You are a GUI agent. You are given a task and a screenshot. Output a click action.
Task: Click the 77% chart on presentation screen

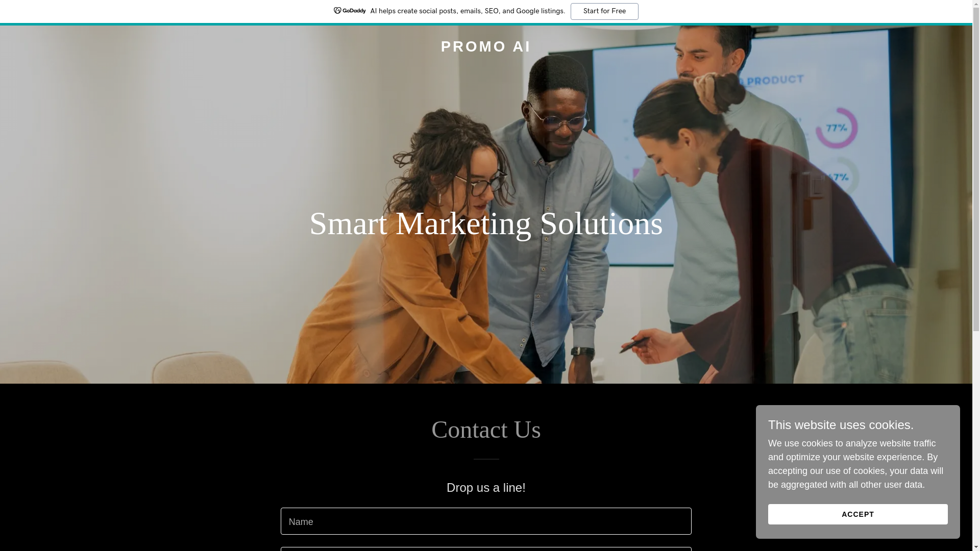coord(836,128)
